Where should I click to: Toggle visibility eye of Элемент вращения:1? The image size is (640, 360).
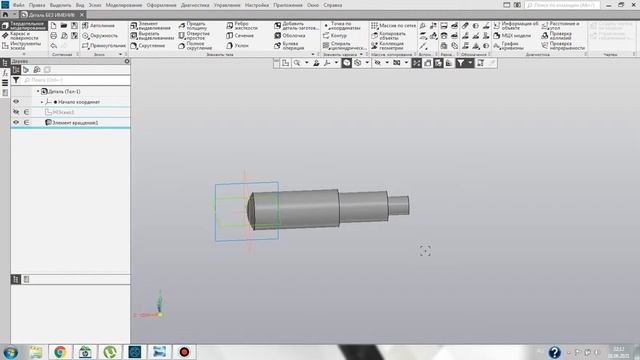tap(16, 122)
